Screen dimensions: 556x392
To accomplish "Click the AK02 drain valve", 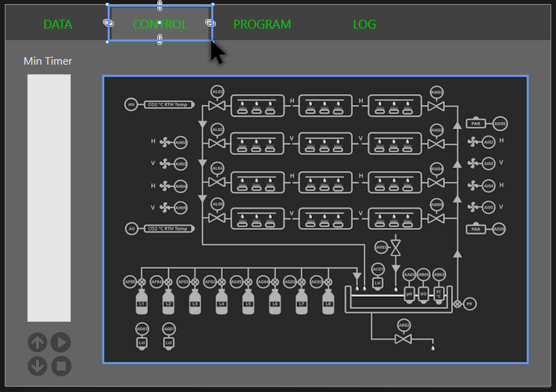I will coord(403,338).
